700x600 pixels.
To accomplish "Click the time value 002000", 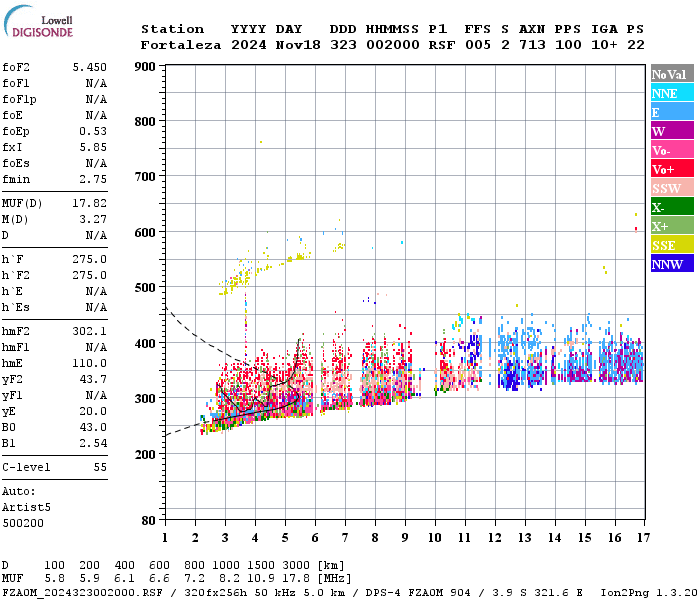I will (x=393, y=45).
